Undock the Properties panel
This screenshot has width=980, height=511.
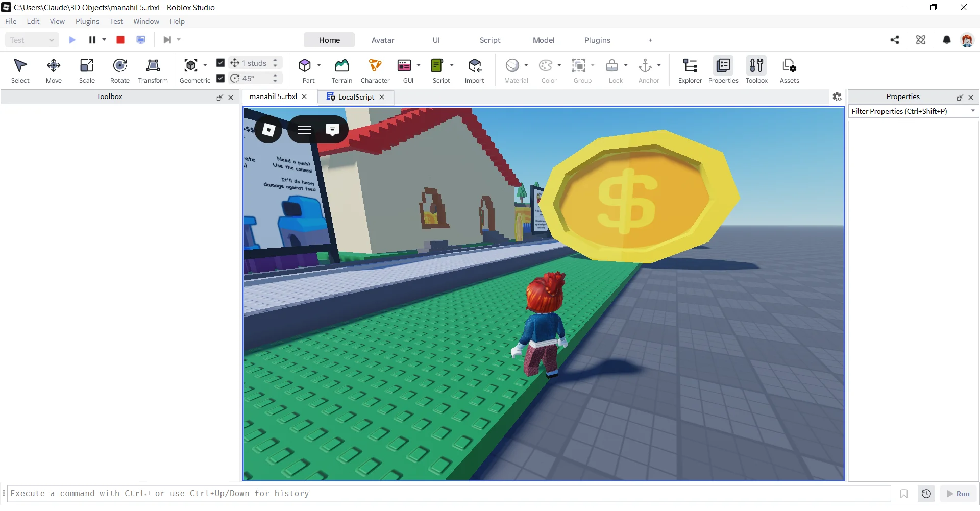point(960,97)
